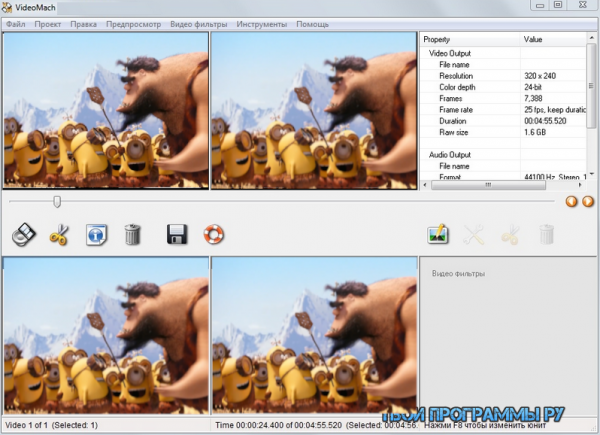Click the 00:04:55.520 duration value in properties

pyautogui.click(x=545, y=121)
